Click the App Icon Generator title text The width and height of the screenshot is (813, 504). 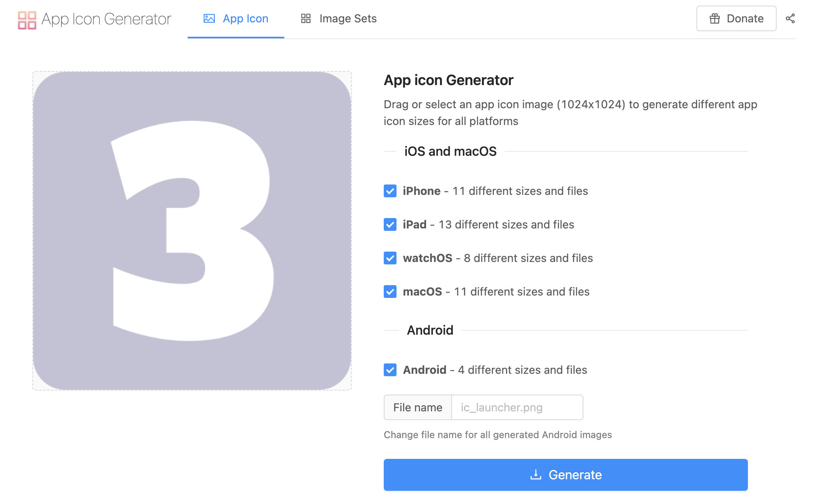pos(106,19)
